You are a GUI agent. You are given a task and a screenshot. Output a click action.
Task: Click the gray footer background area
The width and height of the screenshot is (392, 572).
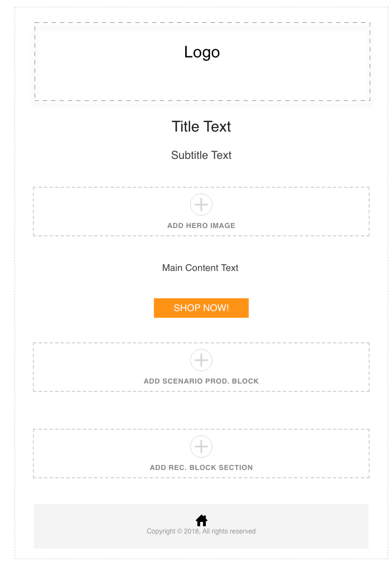pos(91,526)
